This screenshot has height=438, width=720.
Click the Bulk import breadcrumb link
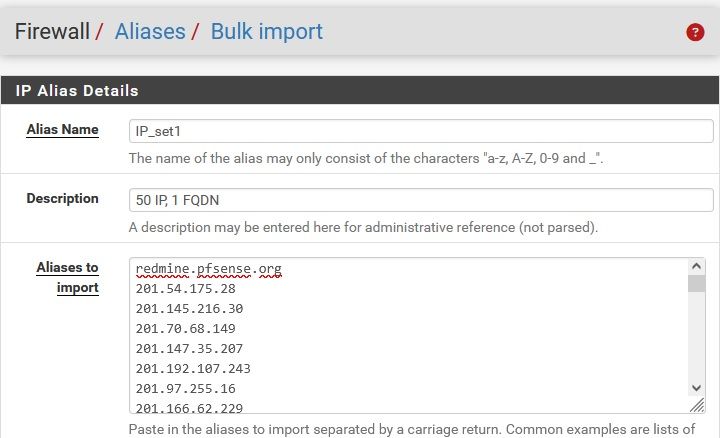coord(266,31)
